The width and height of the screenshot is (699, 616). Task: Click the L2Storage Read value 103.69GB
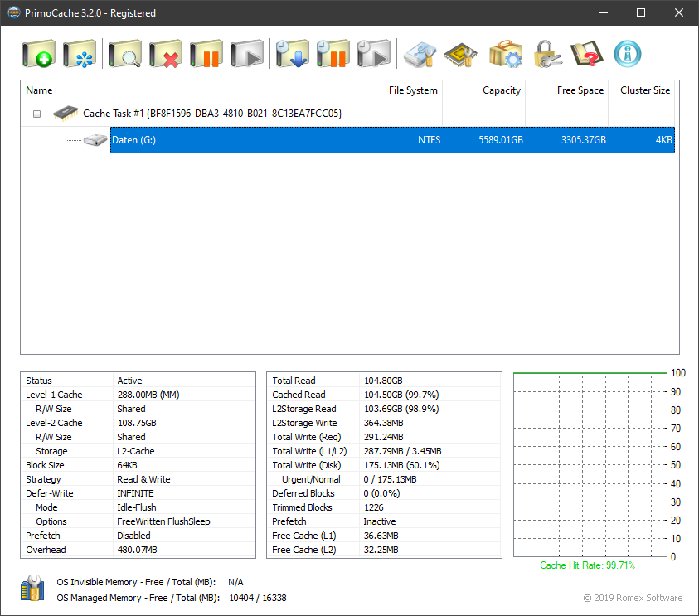tap(401, 409)
